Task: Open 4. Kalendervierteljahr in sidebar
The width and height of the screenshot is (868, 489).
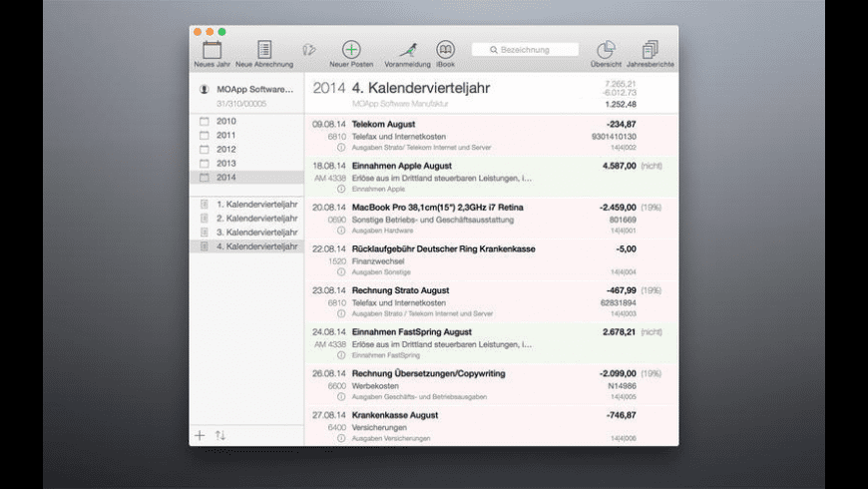Action: coord(246,246)
